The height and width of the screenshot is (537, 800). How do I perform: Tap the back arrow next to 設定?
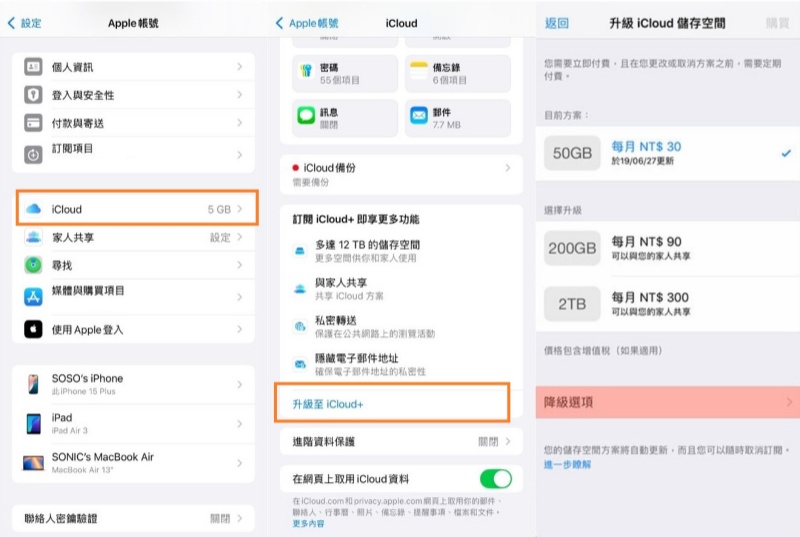(11, 22)
